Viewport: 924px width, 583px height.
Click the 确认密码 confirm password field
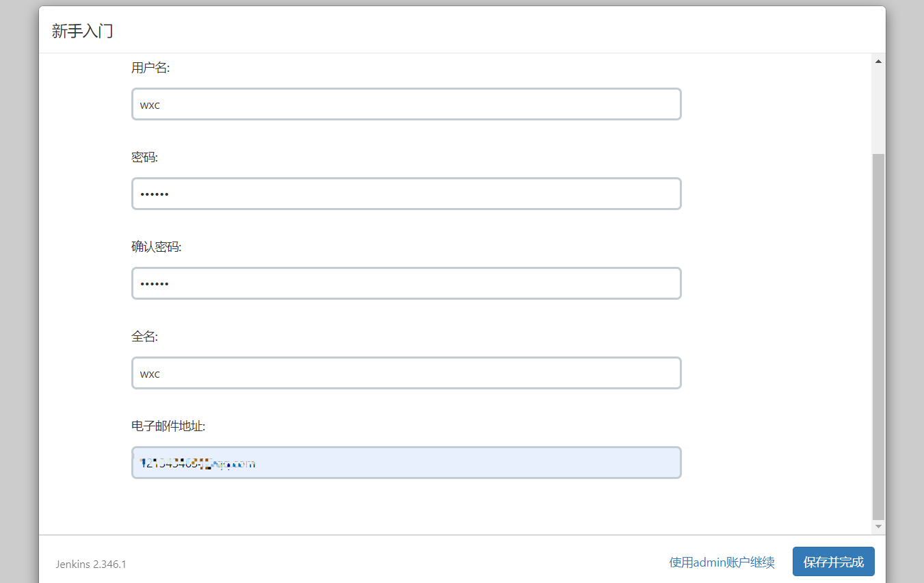(406, 283)
